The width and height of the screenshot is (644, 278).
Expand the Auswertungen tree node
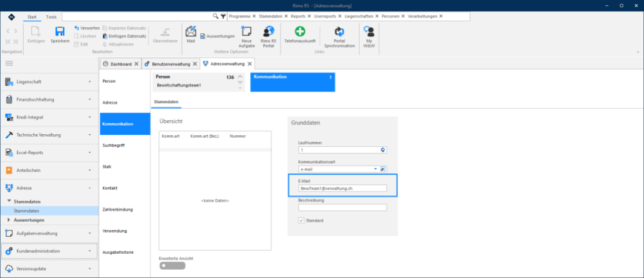(9, 220)
